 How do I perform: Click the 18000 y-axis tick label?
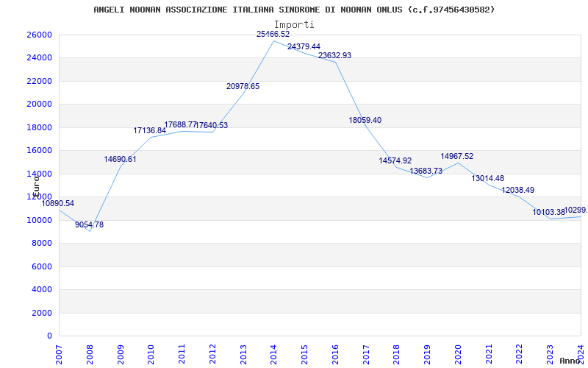[39, 127]
